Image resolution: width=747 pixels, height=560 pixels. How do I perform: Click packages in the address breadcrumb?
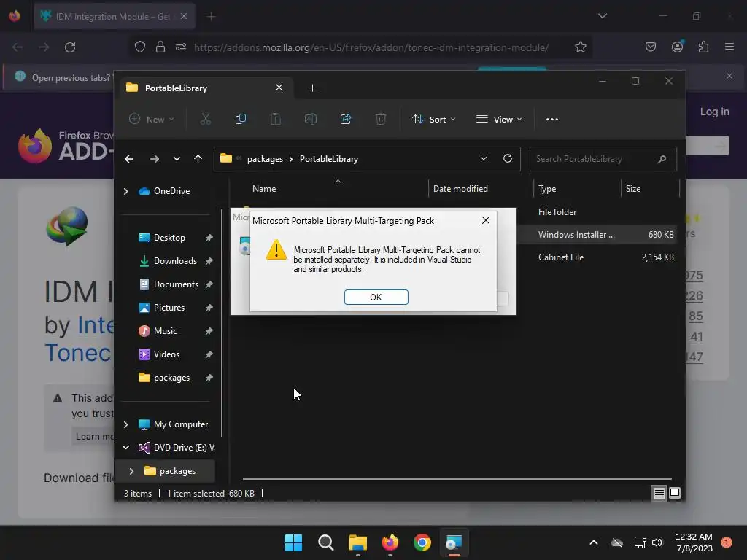point(265,159)
